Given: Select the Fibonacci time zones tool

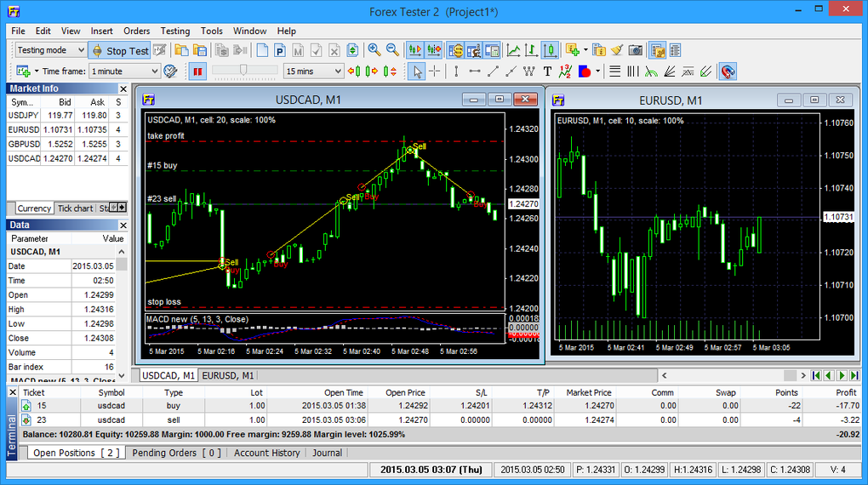Looking at the screenshot, I should (x=633, y=71).
